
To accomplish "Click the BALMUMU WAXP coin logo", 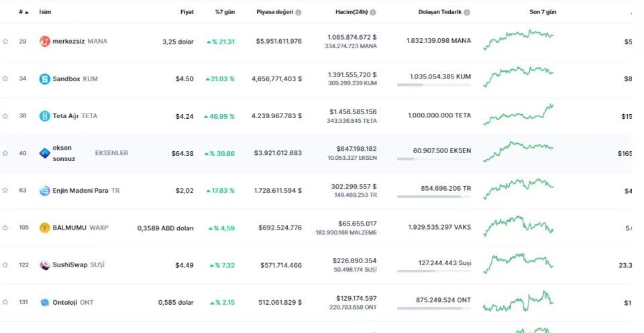I will 45,228.
